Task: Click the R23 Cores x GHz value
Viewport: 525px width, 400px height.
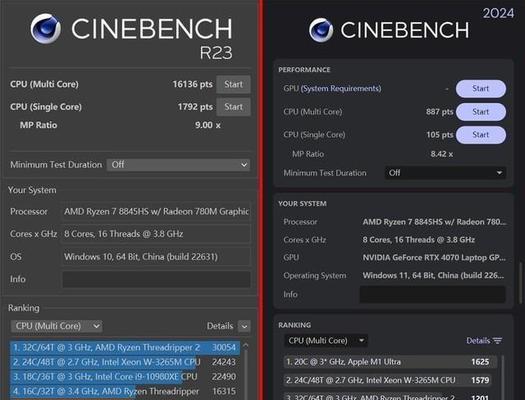Action: click(156, 234)
